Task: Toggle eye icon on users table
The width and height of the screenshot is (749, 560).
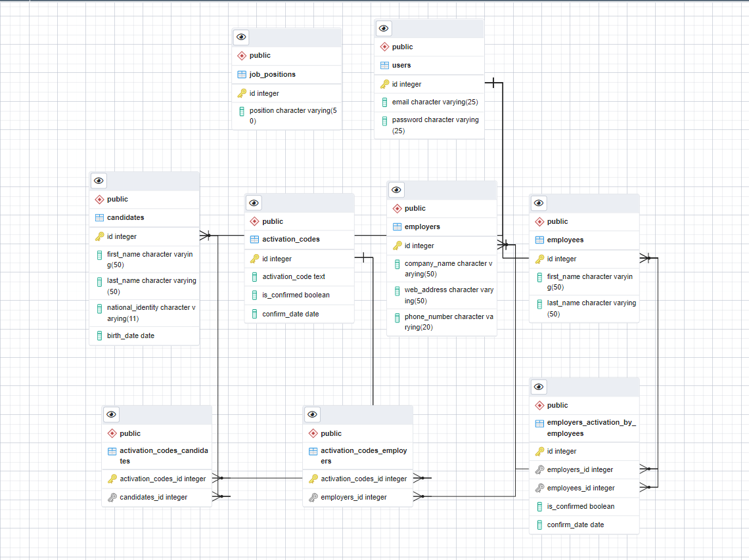Action: click(384, 29)
